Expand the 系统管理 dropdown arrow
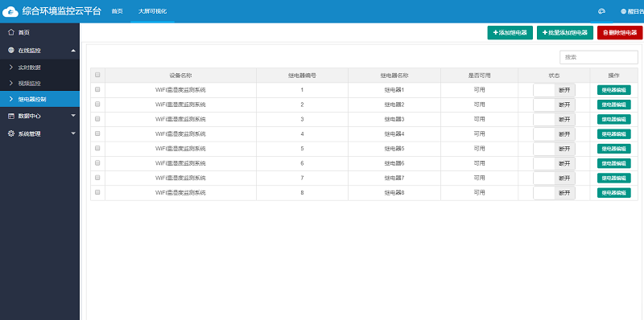 click(73, 133)
